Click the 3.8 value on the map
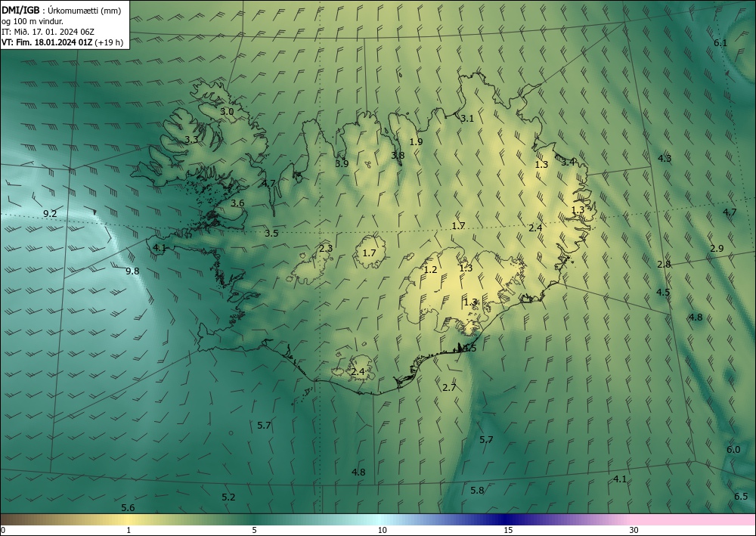The width and height of the screenshot is (756, 536). coord(398,155)
